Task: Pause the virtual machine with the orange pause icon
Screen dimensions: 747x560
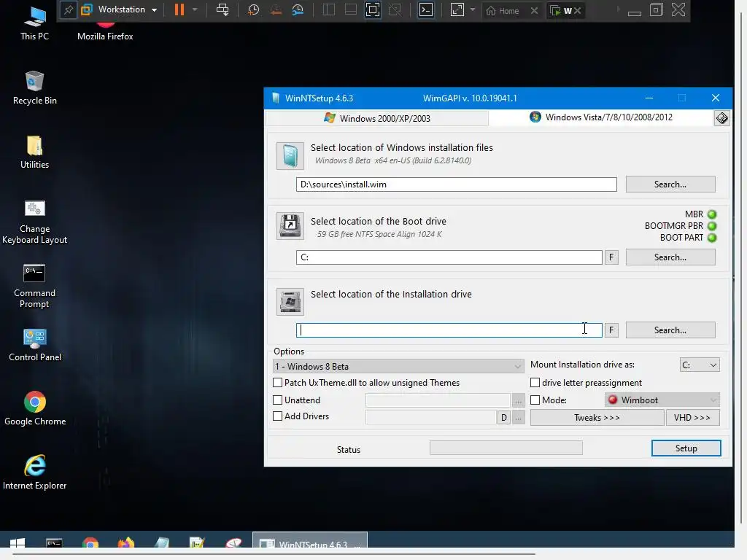Action: 179,10
